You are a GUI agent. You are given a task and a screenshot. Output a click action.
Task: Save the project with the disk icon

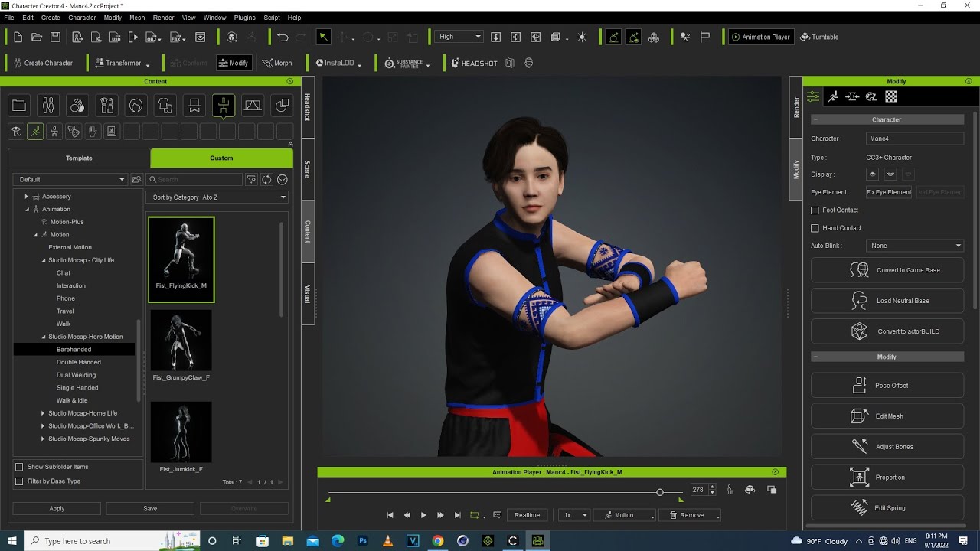(55, 37)
